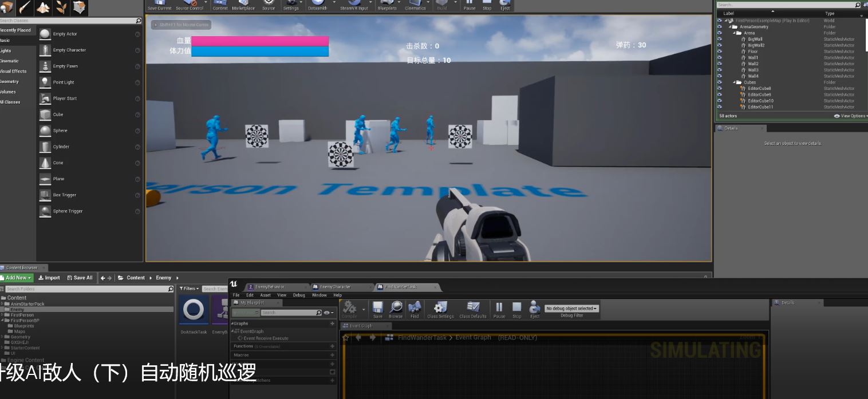This screenshot has width=868, height=399.
Task: Toggle visibility eye for EditorCube8
Action: pos(720,89)
